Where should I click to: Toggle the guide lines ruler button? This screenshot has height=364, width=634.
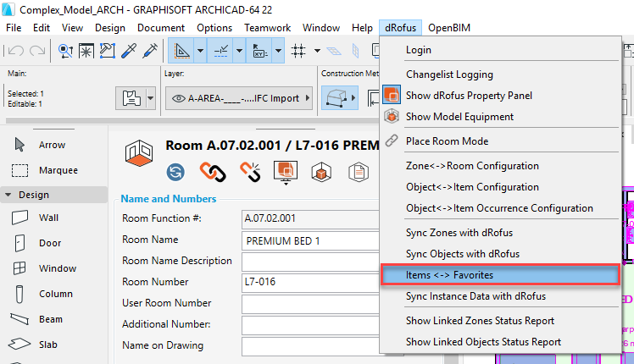click(x=181, y=51)
